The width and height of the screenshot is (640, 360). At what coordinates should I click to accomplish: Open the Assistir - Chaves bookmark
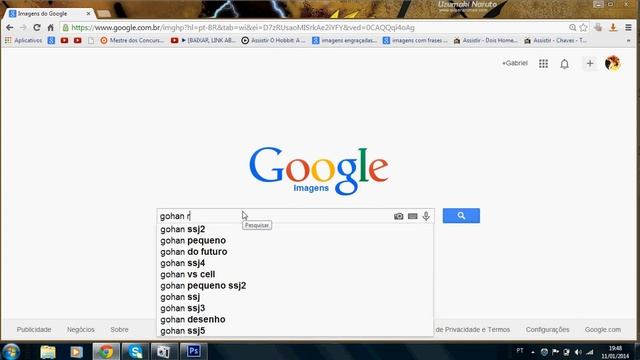point(556,40)
